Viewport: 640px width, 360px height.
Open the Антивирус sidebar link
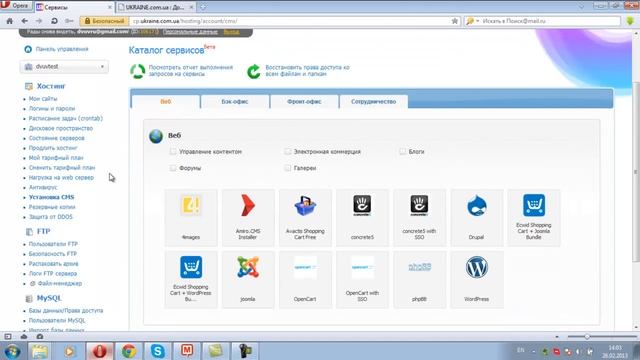point(43,187)
